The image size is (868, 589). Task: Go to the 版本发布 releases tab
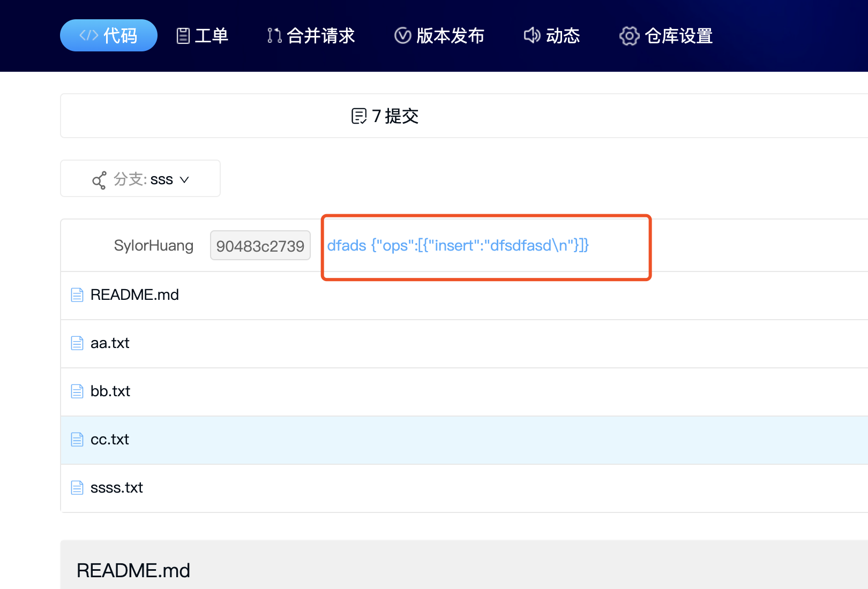click(x=439, y=36)
